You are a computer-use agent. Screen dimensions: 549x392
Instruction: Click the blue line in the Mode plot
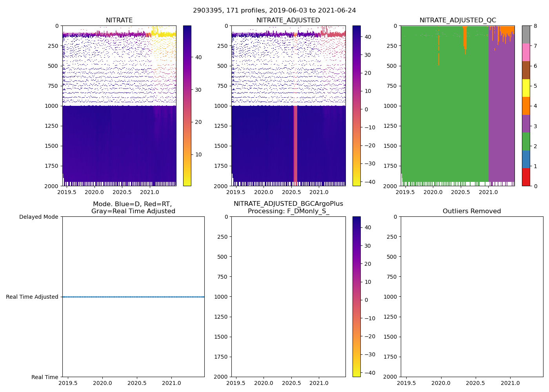pos(133,297)
